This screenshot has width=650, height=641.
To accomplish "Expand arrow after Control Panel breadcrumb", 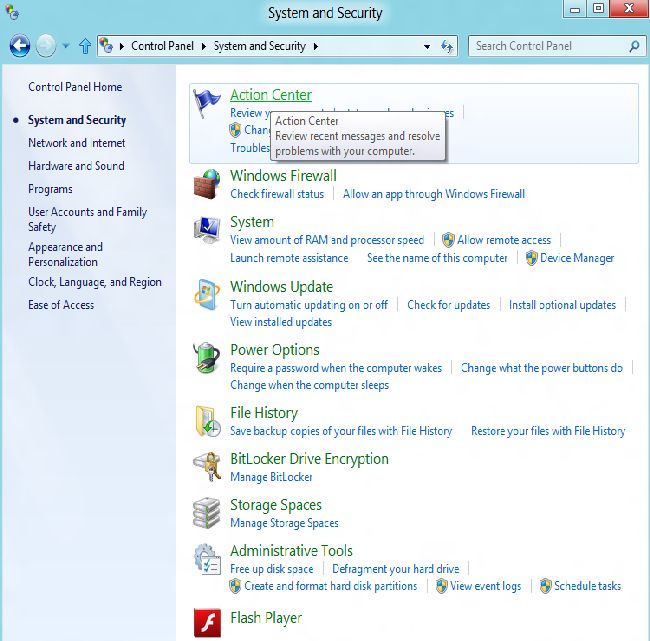I will [204, 46].
